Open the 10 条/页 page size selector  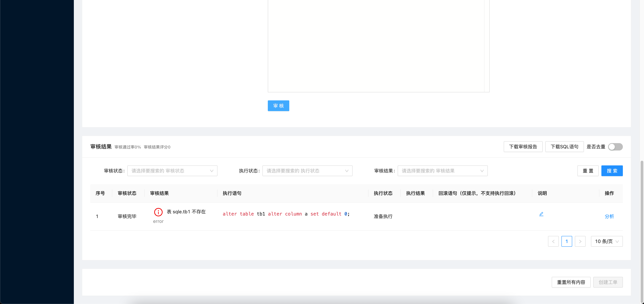coord(607,241)
